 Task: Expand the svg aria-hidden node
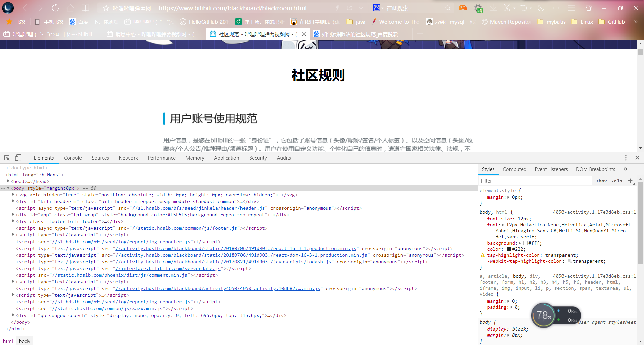click(13, 194)
